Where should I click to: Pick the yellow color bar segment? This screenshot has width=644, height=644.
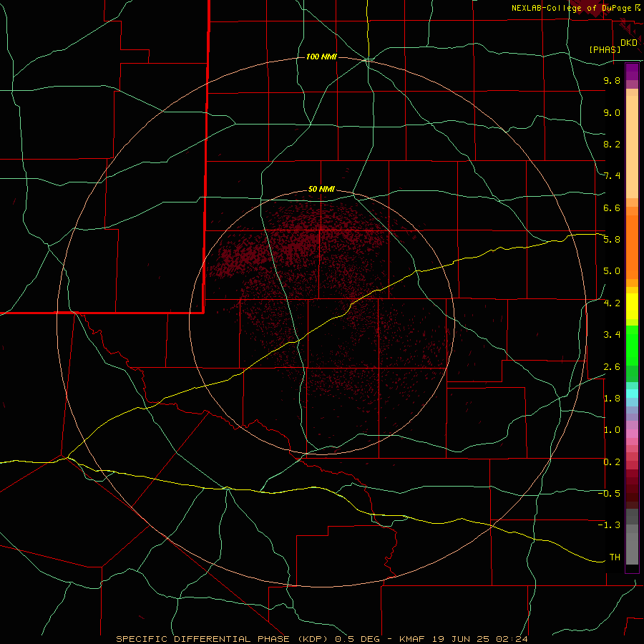pyautogui.click(x=632, y=306)
